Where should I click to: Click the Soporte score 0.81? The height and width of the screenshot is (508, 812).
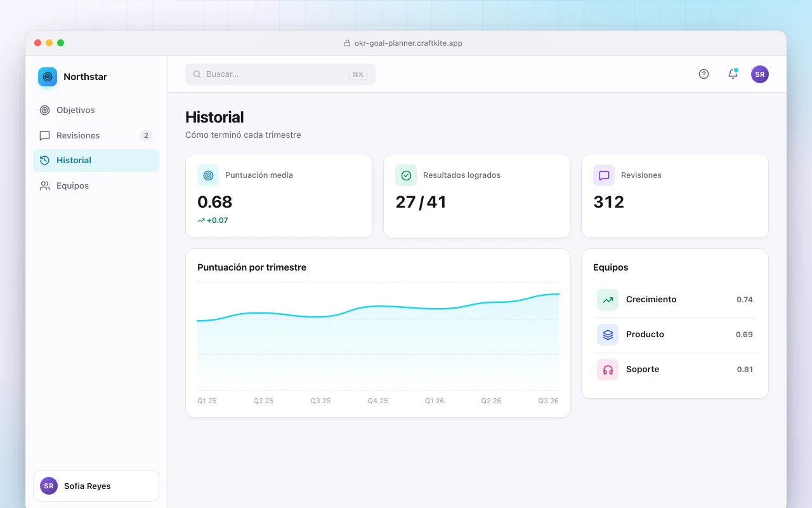(x=745, y=370)
